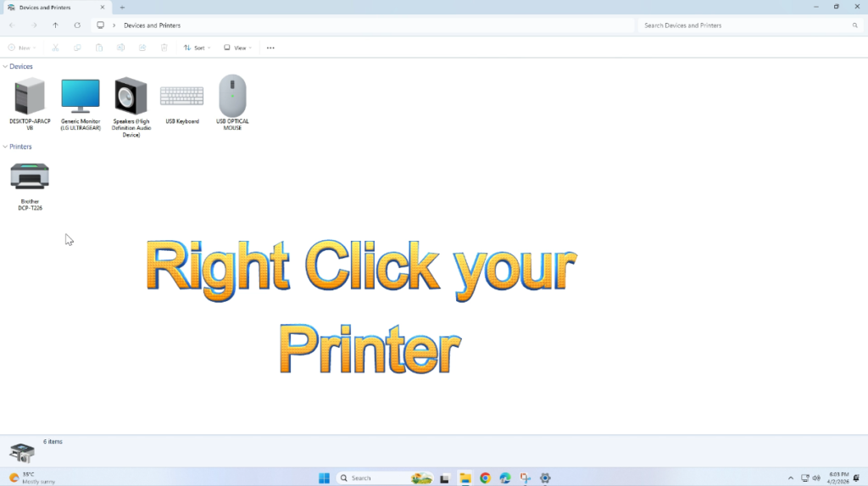
Task: Select the Speakers High Definition Audio Device
Action: (131, 96)
